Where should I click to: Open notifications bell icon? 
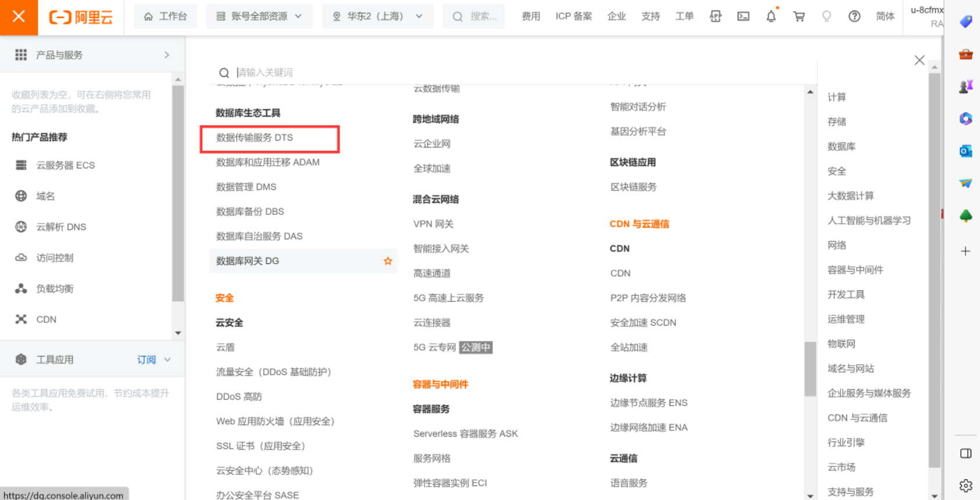pyautogui.click(x=771, y=16)
